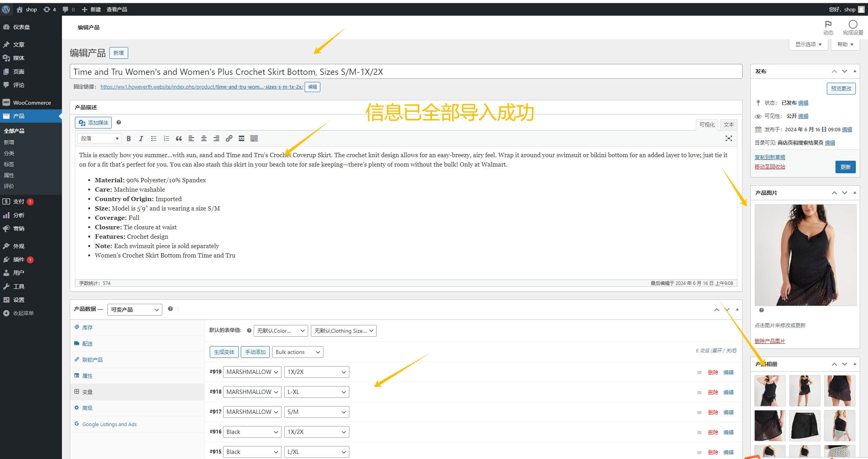
Task: Toggle the editor toolbar kitchen sink
Action: click(x=254, y=138)
